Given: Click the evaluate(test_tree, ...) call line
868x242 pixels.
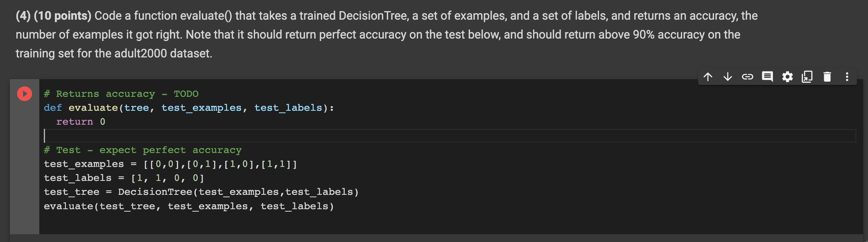Looking at the screenshot, I should pyautogui.click(x=189, y=206).
